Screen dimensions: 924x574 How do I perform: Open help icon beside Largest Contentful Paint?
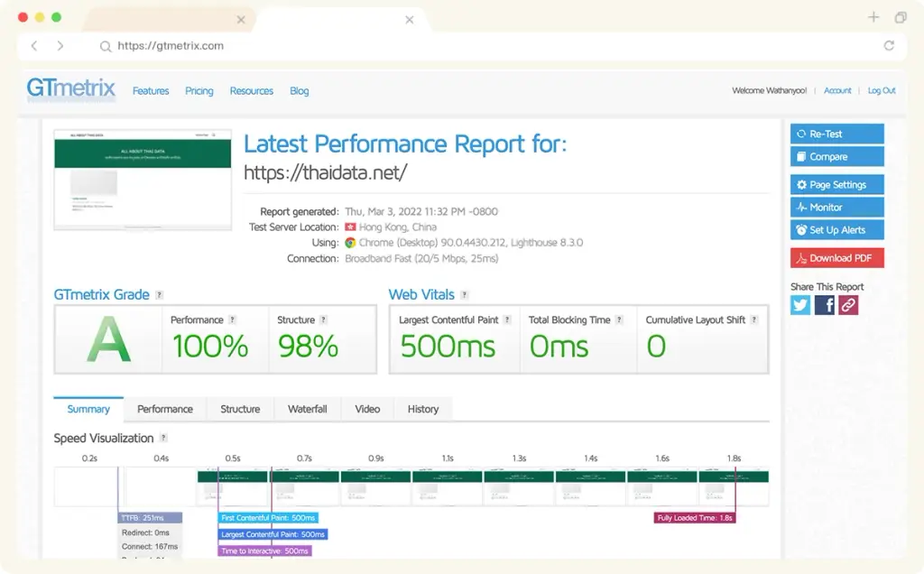pos(507,319)
